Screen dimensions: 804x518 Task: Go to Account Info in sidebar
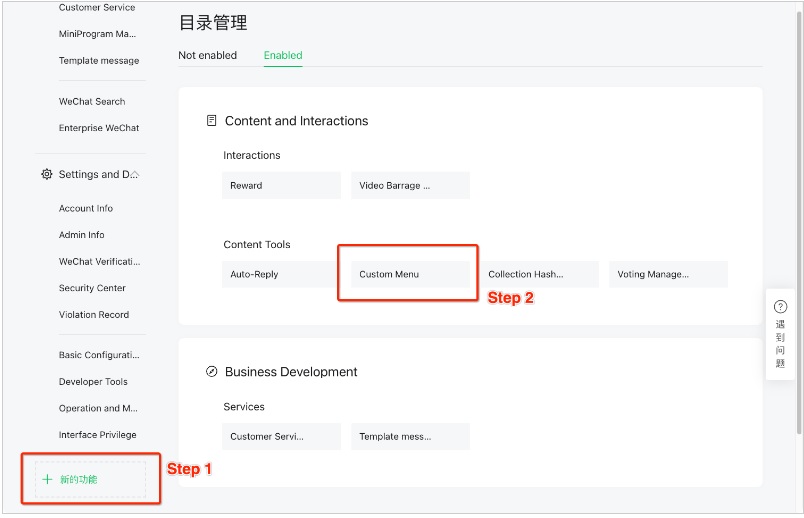coord(86,209)
